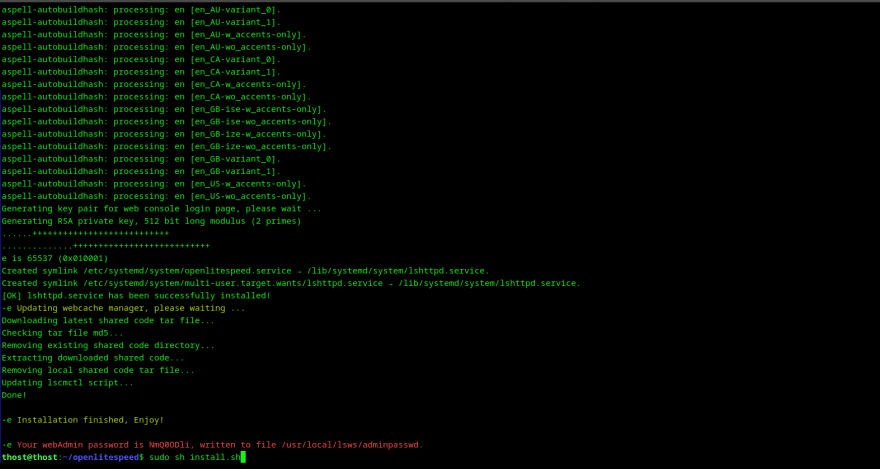Click the '~/openlitespeed' path in the prompt
The image size is (880, 469).
[100, 457]
